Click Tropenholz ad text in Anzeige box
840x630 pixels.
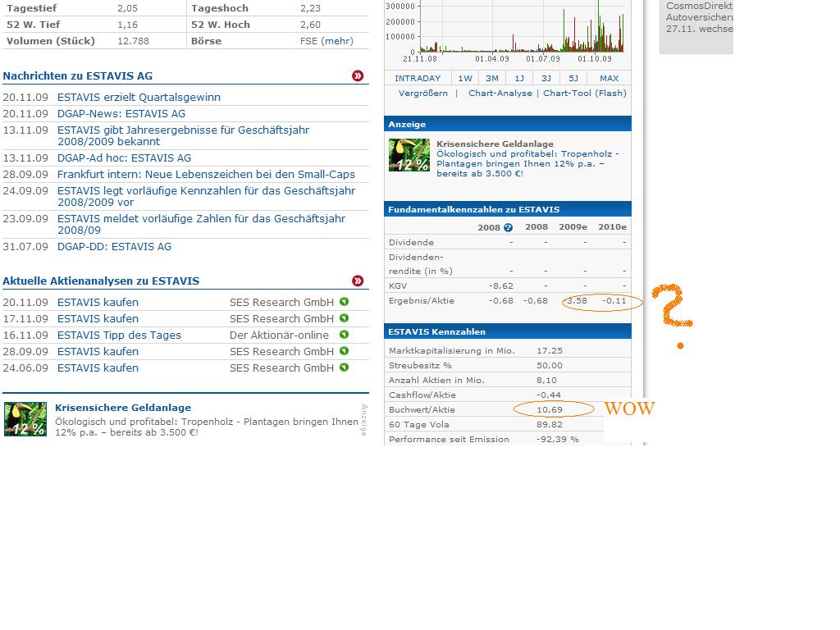[x=527, y=163]
